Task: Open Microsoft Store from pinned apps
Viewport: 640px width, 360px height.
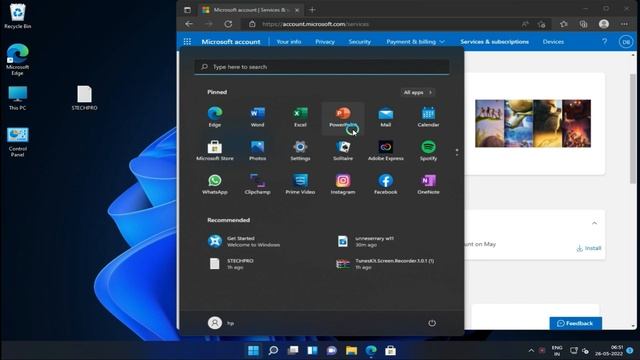Action: pos(215,151)
